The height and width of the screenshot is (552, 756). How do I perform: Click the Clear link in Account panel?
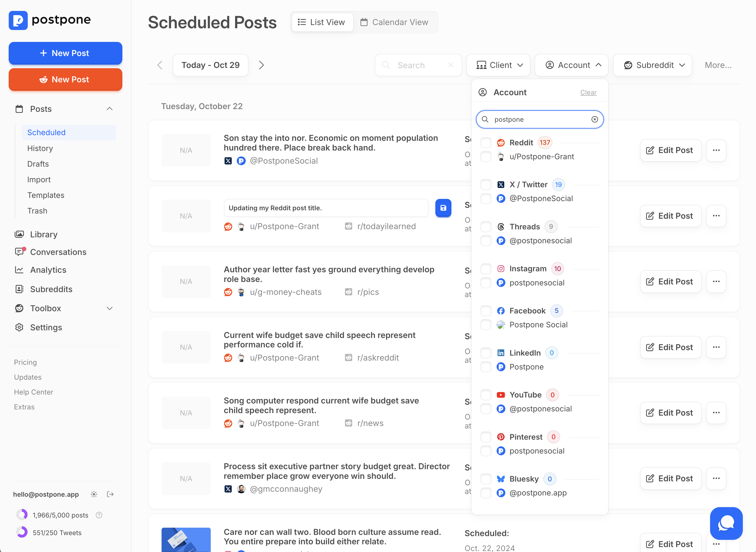[x=588, y=92]
